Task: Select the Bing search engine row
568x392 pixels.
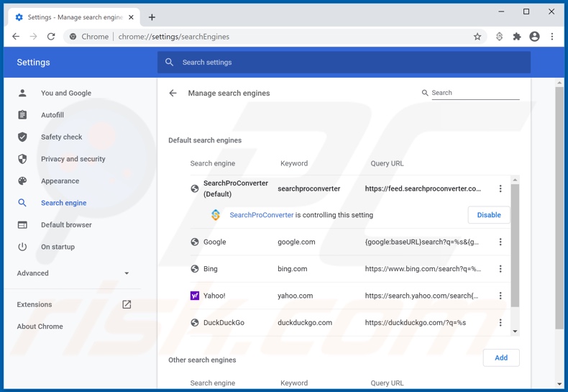Action: [x=350, y=269]
